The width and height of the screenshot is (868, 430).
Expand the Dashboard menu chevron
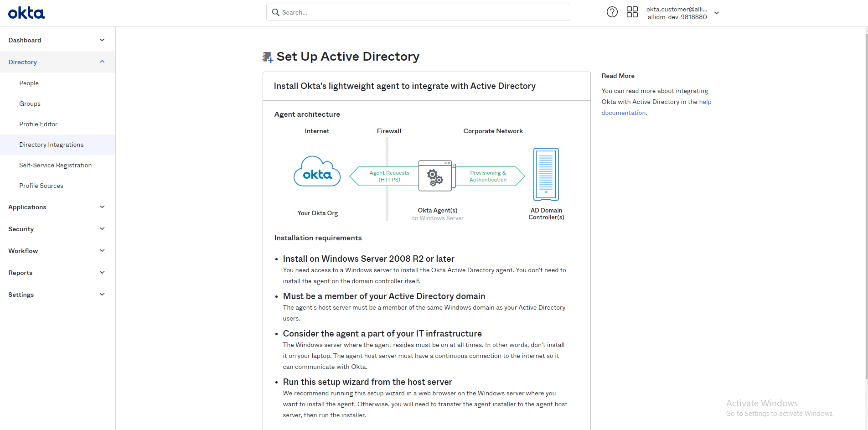pos(102,40)
